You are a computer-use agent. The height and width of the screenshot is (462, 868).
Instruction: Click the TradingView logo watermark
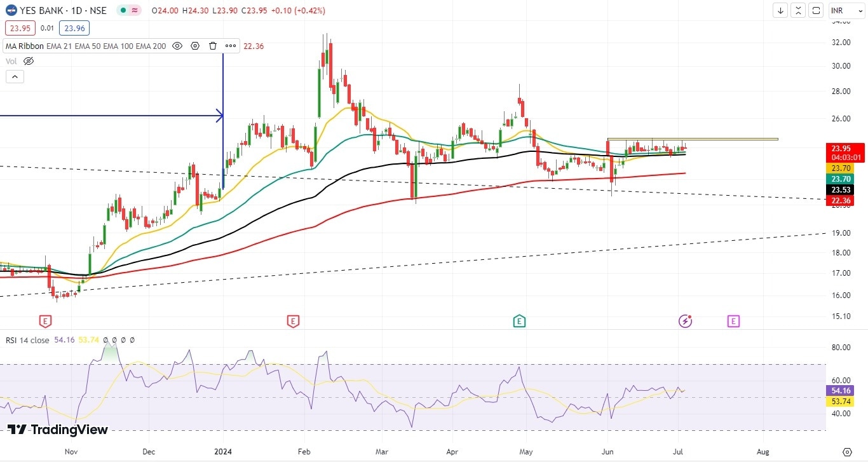click(57, 430)
